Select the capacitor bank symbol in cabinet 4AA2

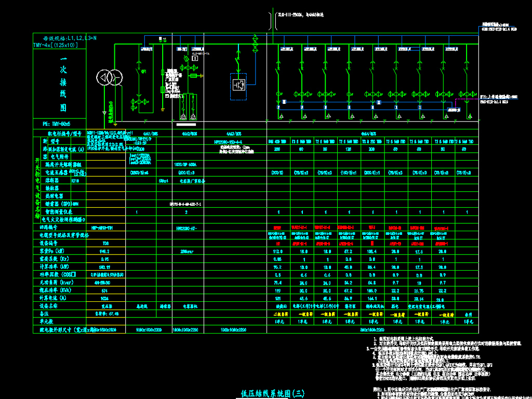(x=188, y=107)
